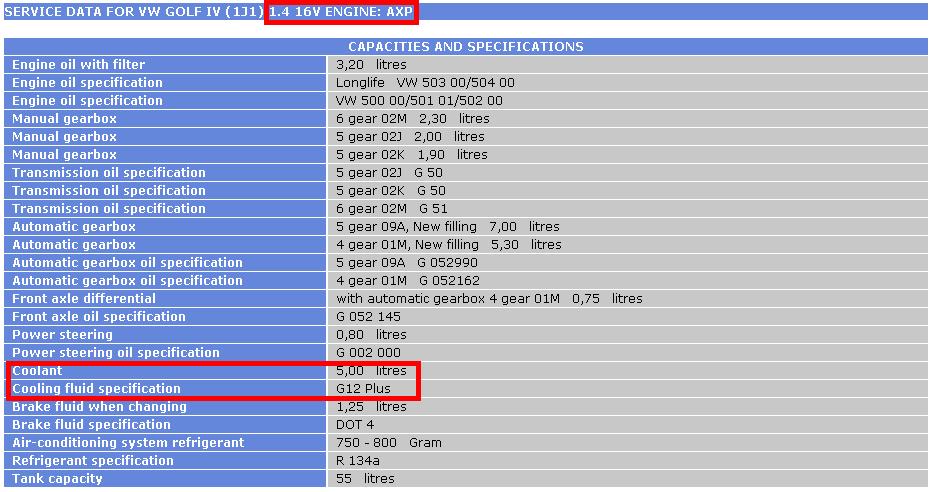
Task: Select '5 gear 02J 2,00 litres' cell
Action: 410,136
